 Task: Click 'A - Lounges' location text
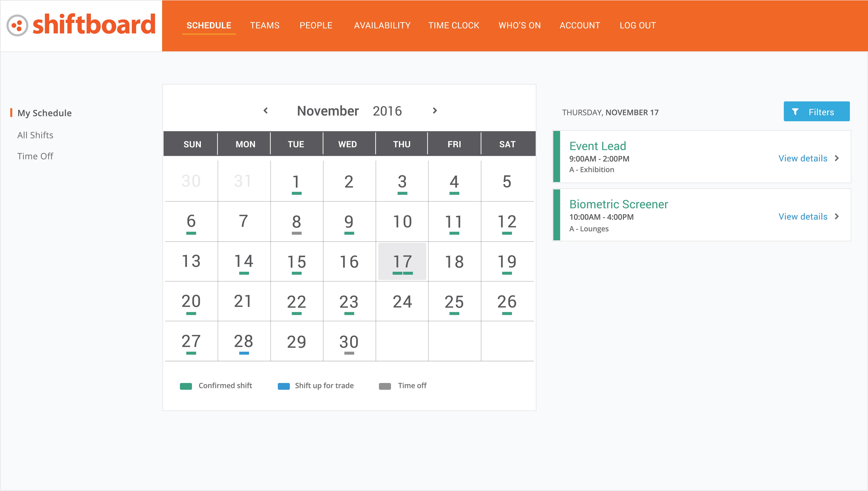point(589,229)
